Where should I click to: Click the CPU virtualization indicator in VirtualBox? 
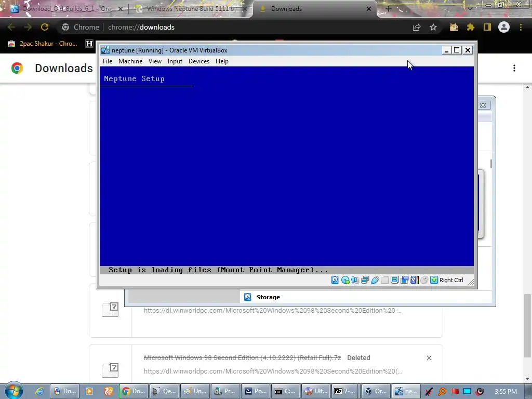coord(414,280)
